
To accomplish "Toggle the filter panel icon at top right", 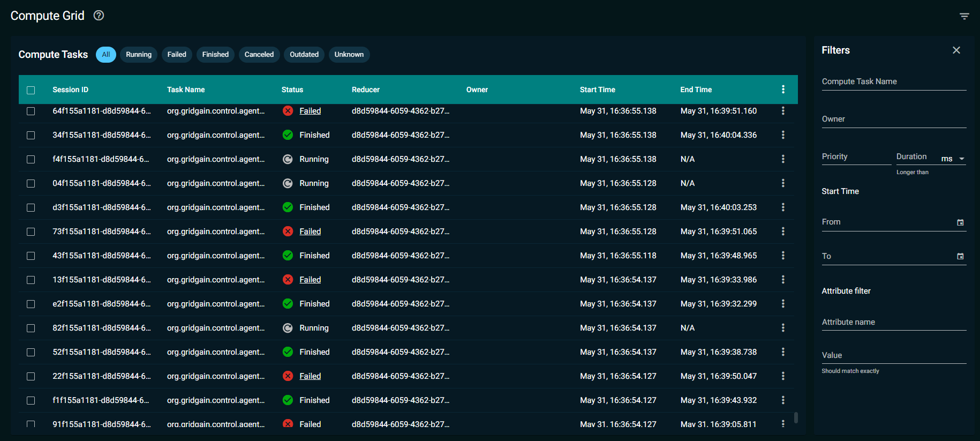I will pos(964,16).
